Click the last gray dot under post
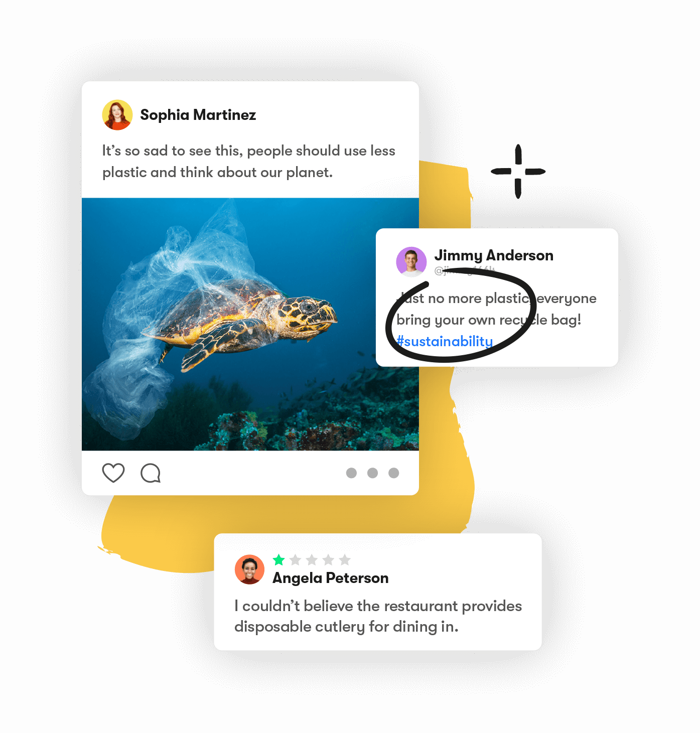The image size is (700, 733). [x=394, y=473]
